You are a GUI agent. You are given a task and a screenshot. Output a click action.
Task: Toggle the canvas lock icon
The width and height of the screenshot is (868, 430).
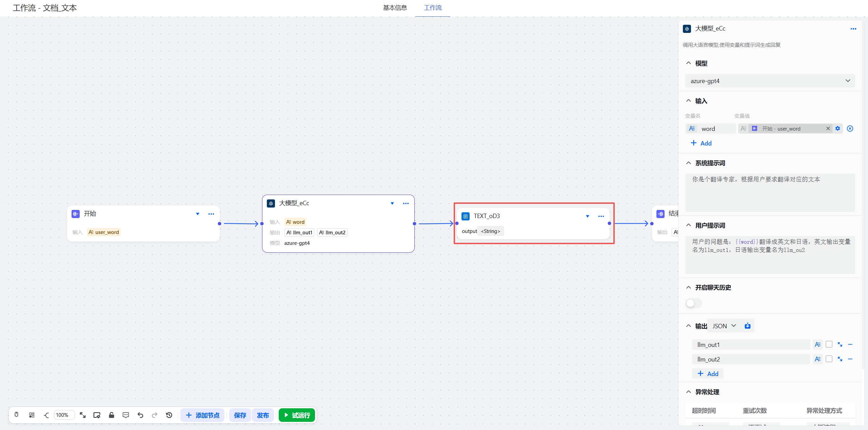pos(111,415)
